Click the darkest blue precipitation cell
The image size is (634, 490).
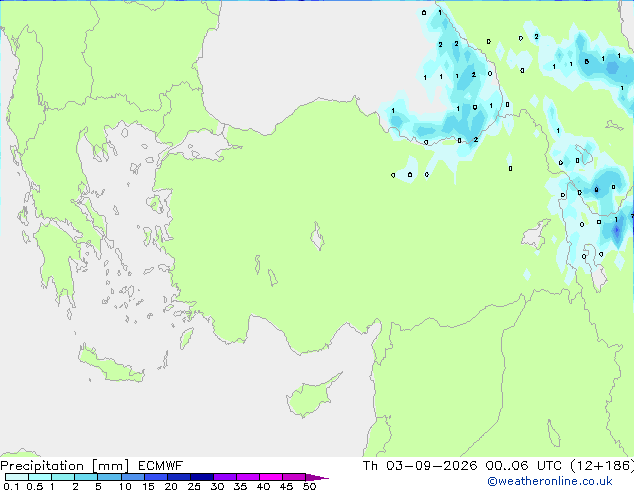point(617,230)
